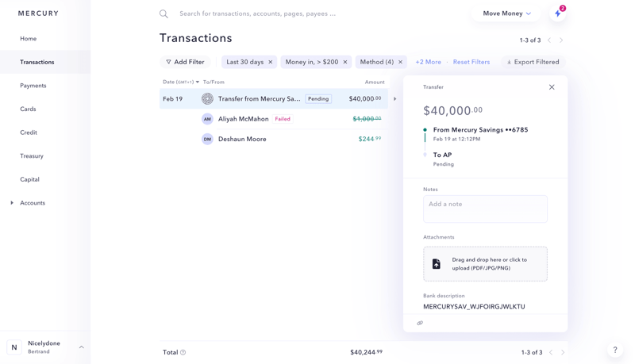Remove the Last 30 days filter
This screenshot has width=635, height=364.
[271, 62]
